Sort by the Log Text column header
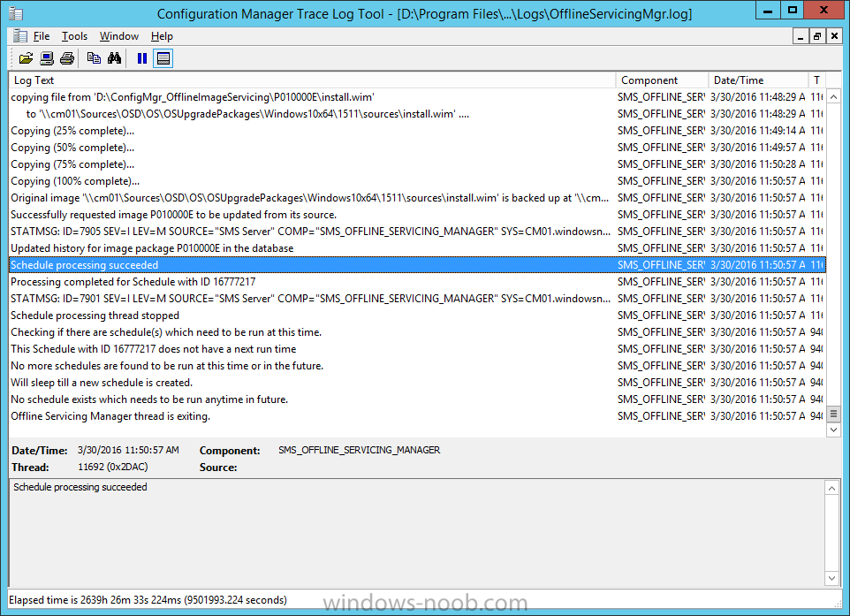The width and height of the screenshot is (850, 616). [x=312, y=80]
